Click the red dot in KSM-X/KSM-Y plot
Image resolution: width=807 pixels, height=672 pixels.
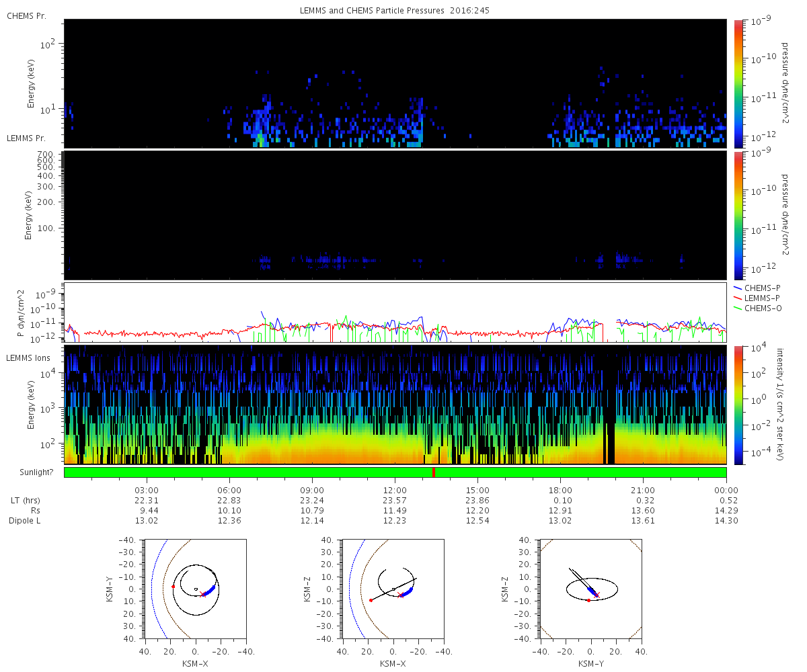click(x=173, y=587)
